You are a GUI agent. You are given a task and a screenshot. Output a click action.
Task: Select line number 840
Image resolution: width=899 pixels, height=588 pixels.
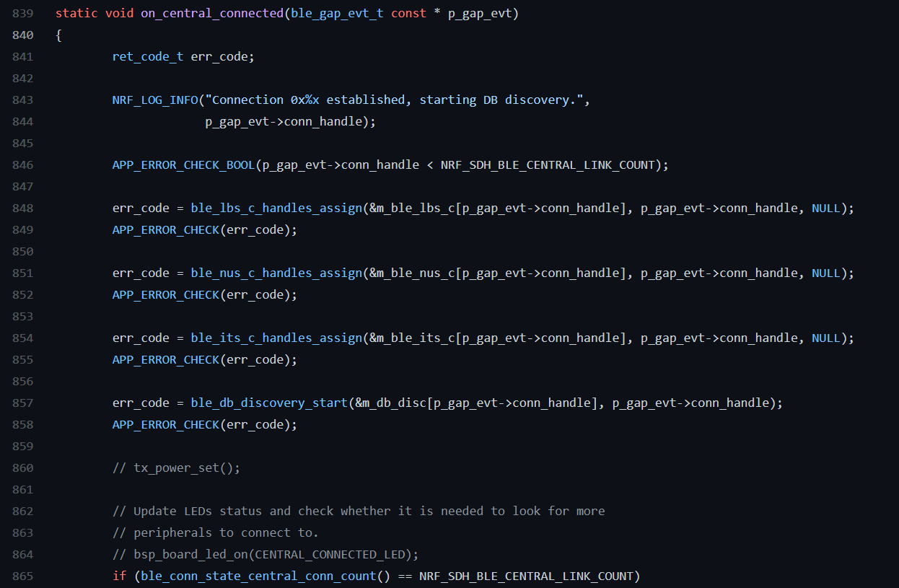[22, 35]
